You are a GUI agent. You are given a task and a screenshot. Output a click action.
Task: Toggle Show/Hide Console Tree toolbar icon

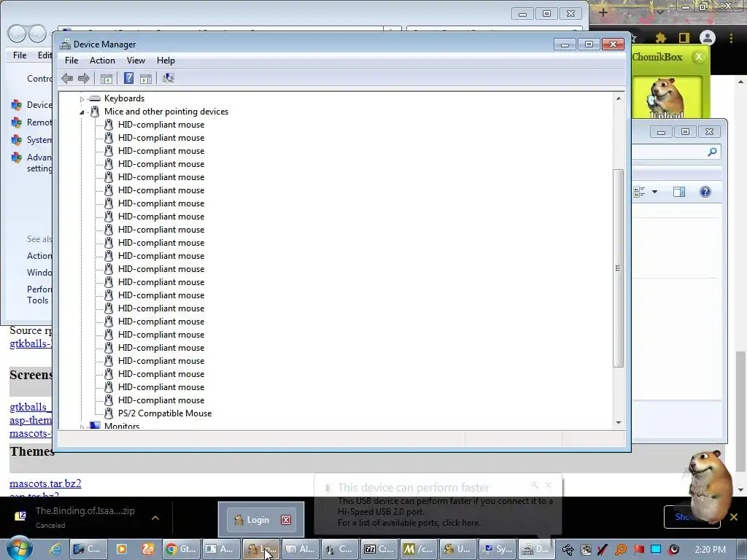(107, 79)
